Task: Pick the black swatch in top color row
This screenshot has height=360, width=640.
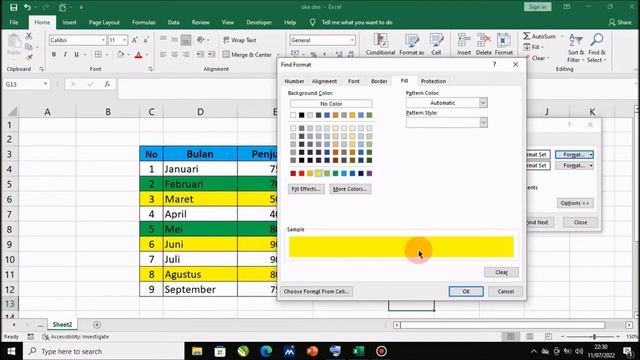Action: 302,116
